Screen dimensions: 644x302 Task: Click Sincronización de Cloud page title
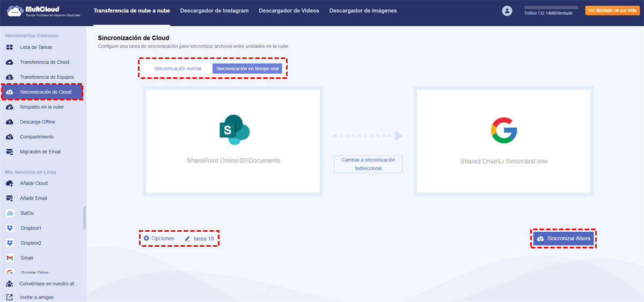[x=133, y=38]
